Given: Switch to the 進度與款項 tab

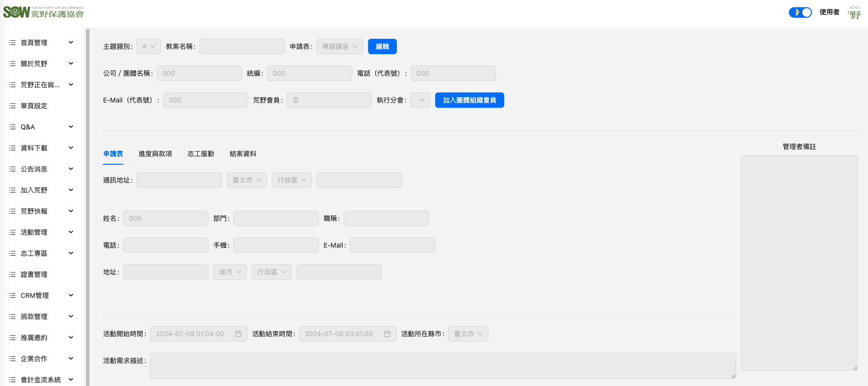Looking at the screenshot, I should tap(155, 154).
